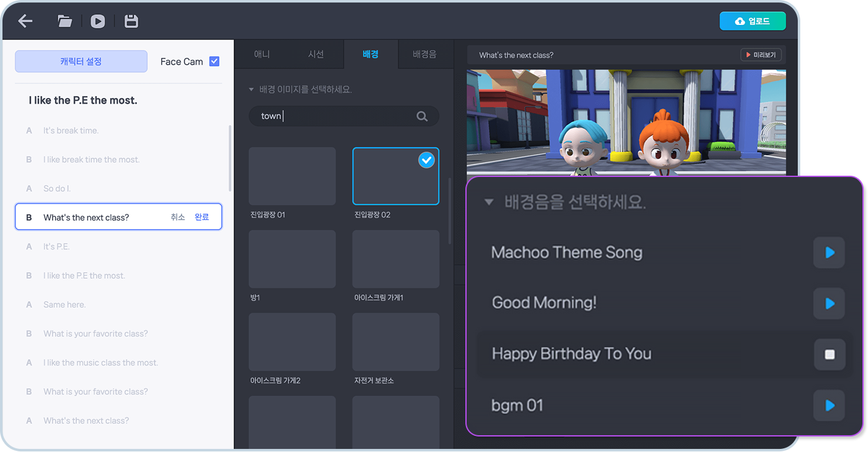868x452 pixels.
Task: Switch to the 시선 tab
Action: click(x=316, y=54)
